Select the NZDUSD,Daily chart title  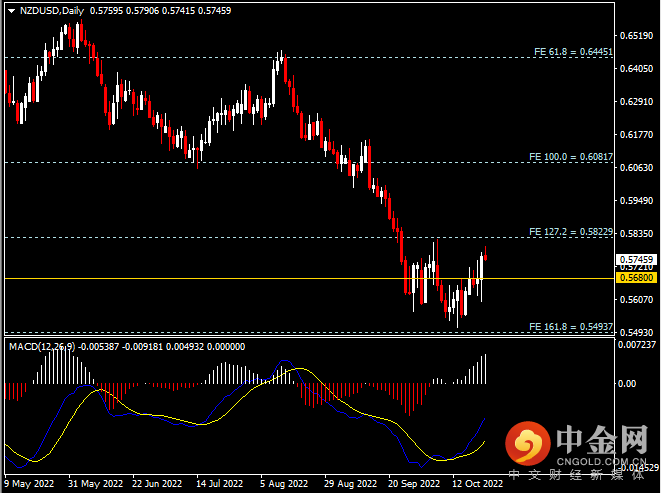click(x=52, y=11)
